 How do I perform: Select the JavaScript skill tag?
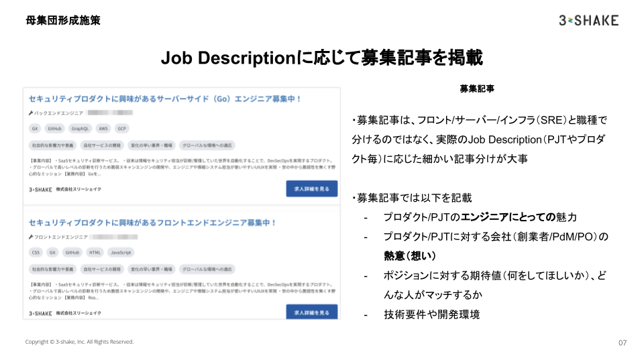(x=121, y=253)
